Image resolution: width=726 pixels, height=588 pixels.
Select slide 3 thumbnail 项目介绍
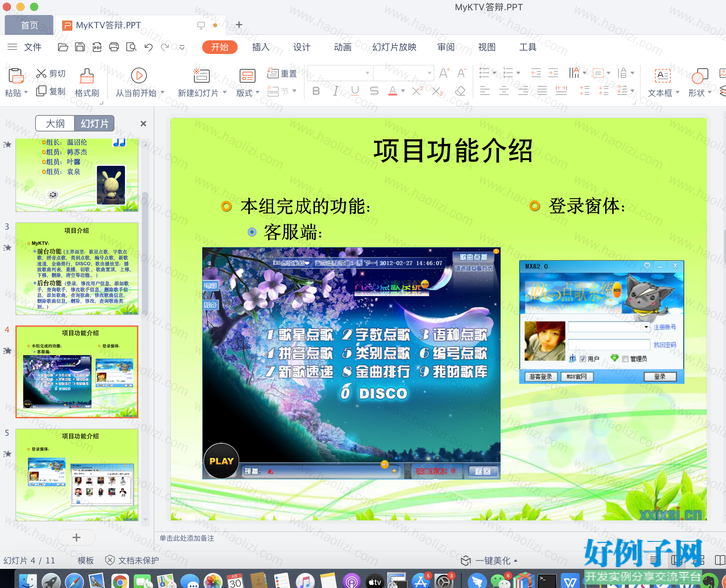pyautogui.click(x=77, y=269)
